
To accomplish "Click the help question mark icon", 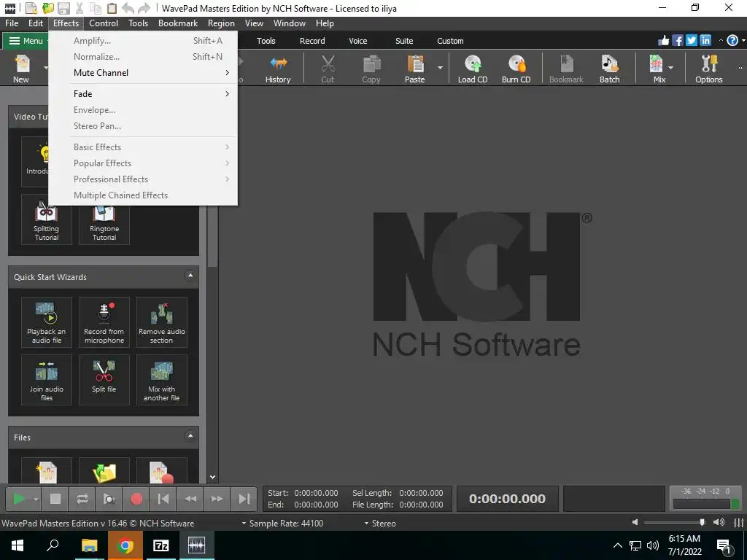I will click(x=732, y=41).
